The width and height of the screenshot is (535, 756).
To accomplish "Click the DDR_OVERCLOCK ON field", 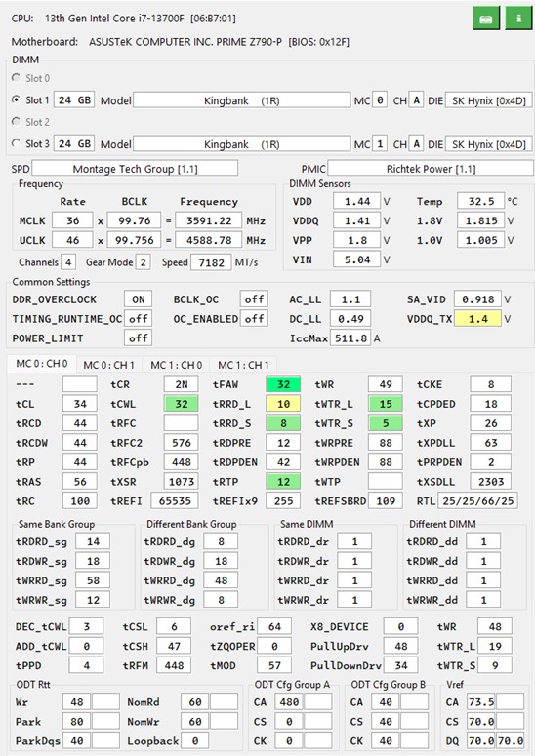I will click(138, 299).
